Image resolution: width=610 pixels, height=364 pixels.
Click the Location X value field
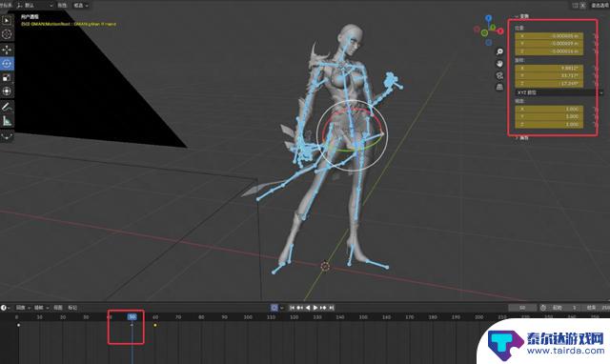tap(549, 36)
